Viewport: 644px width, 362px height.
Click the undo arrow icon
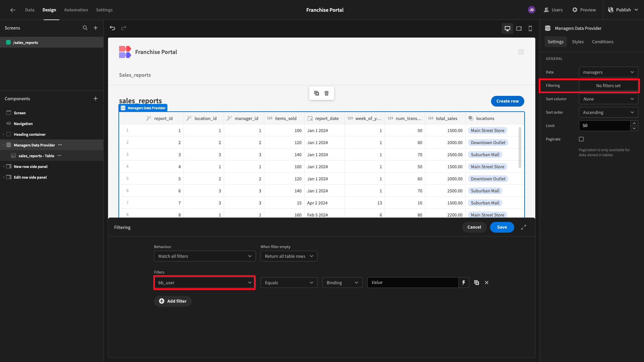(x=112, y=28)
